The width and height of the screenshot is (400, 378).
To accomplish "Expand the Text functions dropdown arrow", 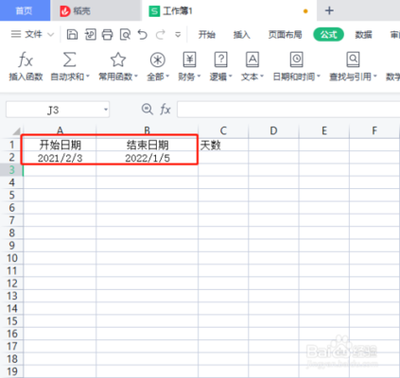I will [x=262, y=77].
